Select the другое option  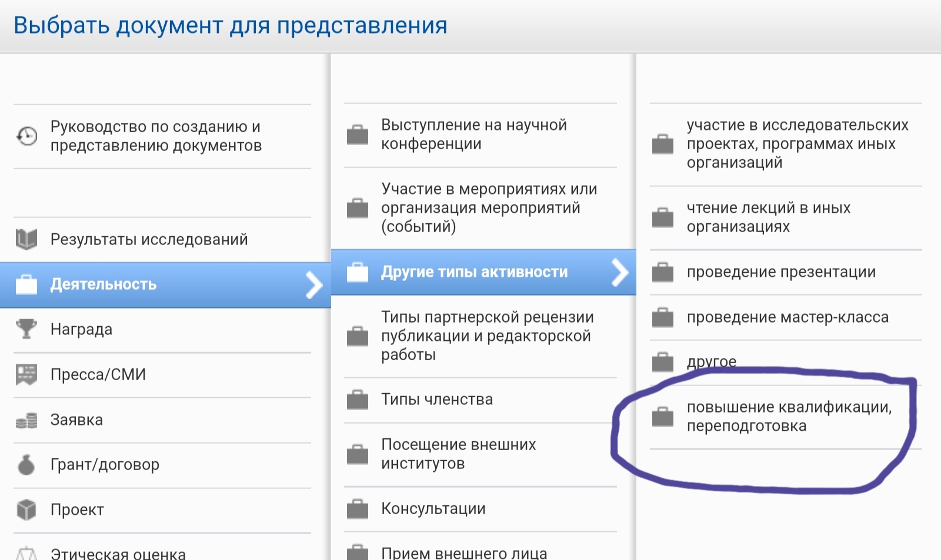pos(786,362)
